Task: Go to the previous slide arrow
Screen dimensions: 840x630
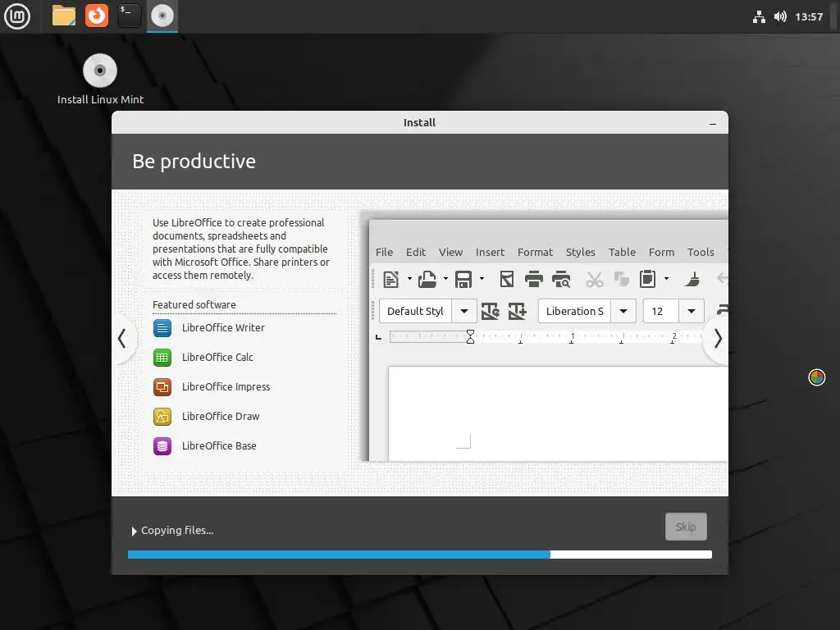Action: pyautogui.click(x=122, y=339)
